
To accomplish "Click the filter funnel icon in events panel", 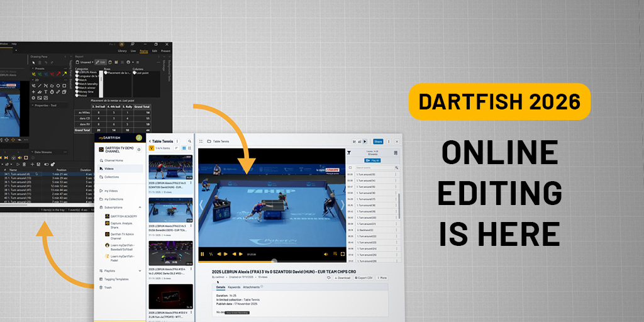I will (348, 153).
